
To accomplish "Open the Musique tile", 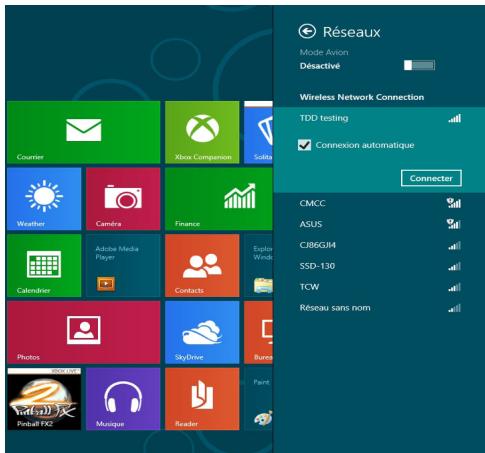I will point(123,399).
